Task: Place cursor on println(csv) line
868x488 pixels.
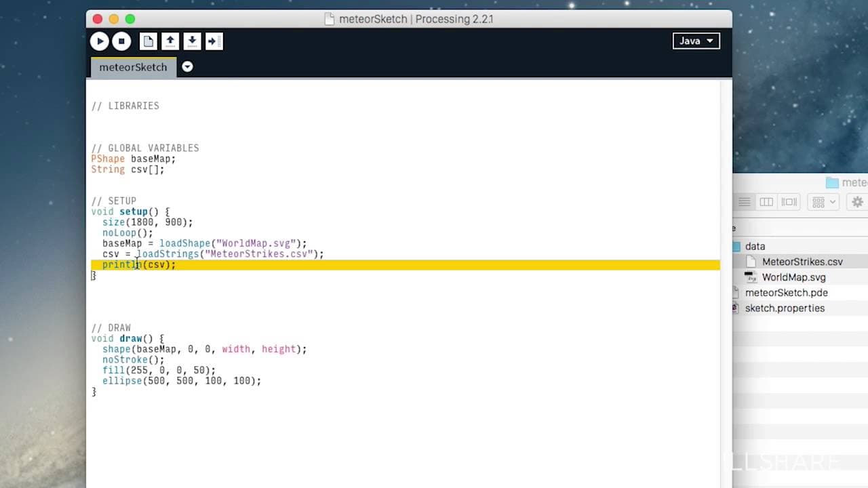Action: coord(138,265)
